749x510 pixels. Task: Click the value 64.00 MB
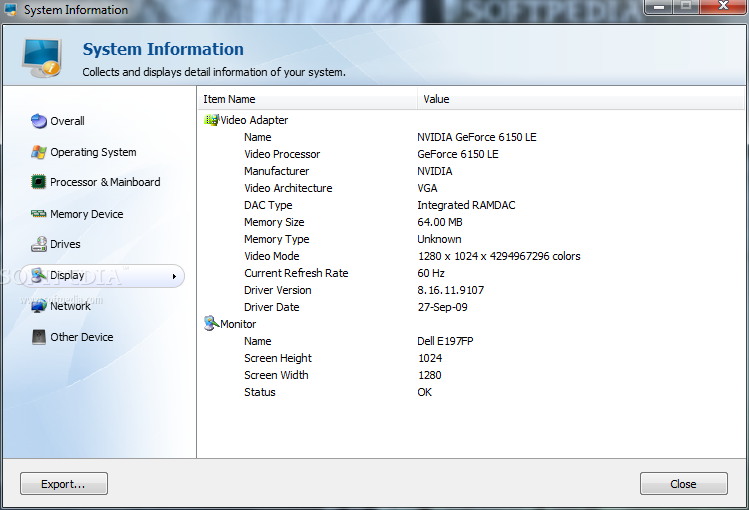[x=439, y=222]
